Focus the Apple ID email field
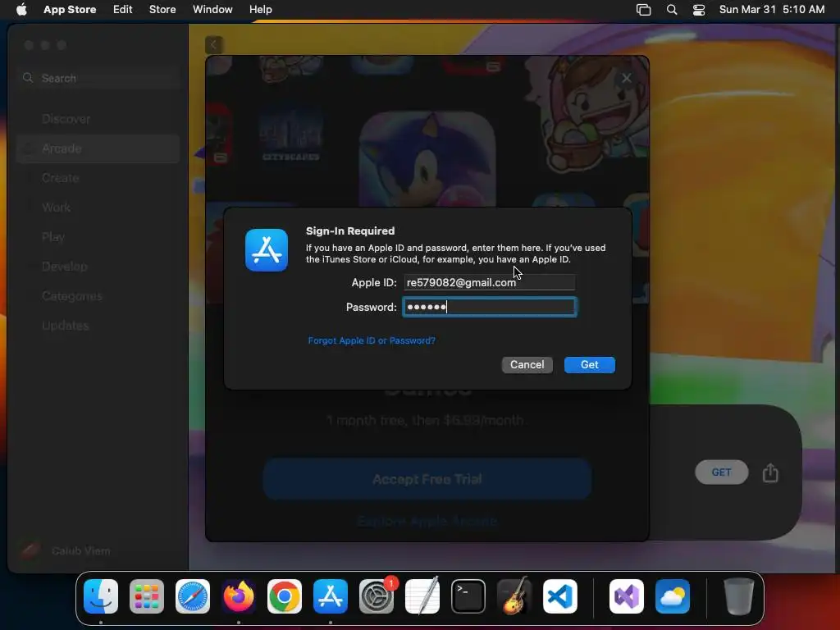This screenshot has height=630, width=840. (489, 282)
